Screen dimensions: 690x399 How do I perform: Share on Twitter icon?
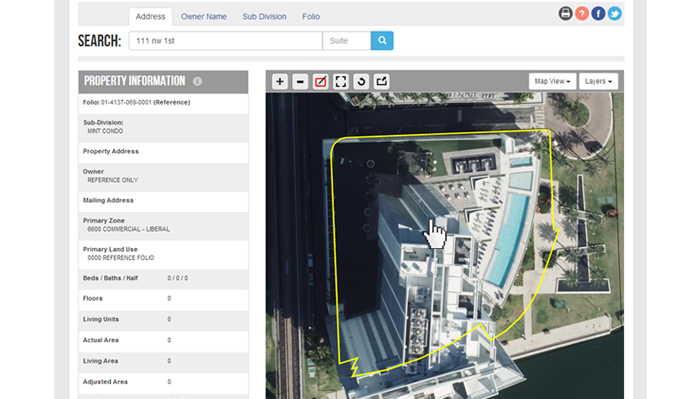pyautogui.click(x=615, y=14)
